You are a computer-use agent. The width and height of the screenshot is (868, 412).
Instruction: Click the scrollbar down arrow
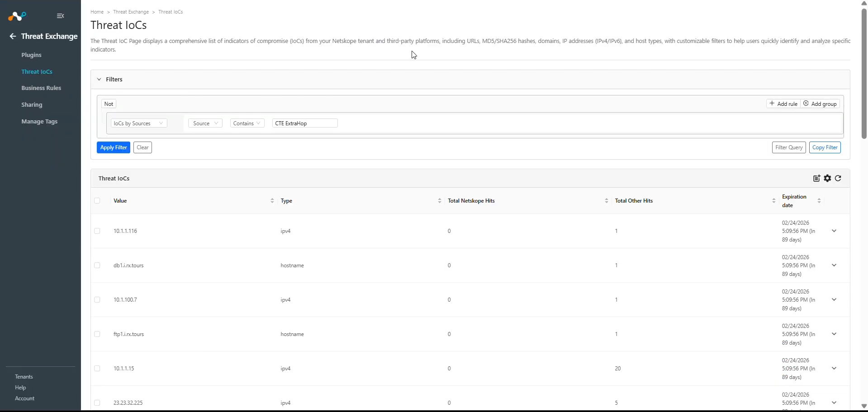pos(864,406)
